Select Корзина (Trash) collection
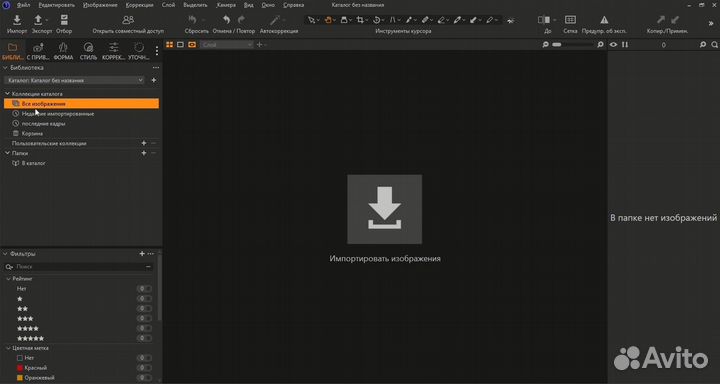Viewport: 720px width, 384px height. pos(32,134)
